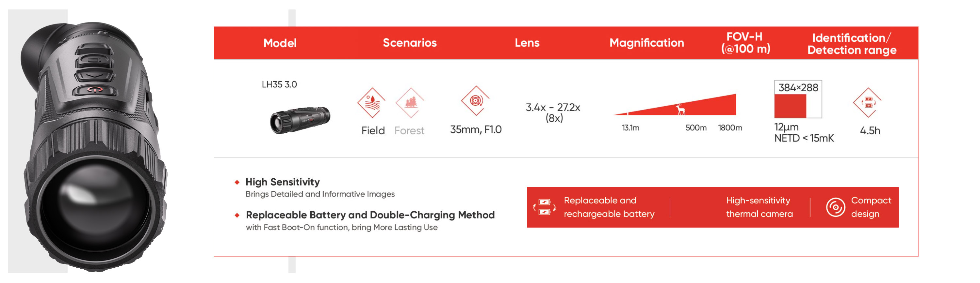Click the lens diamond icon above 35mm
The height and width of the screenshot is (283, 980).
click(x=475, y=101)
